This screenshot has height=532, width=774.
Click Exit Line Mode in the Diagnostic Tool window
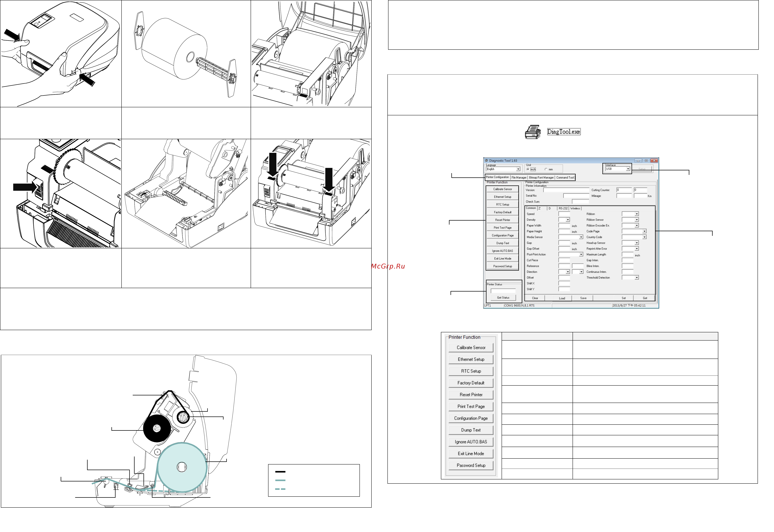503,259
